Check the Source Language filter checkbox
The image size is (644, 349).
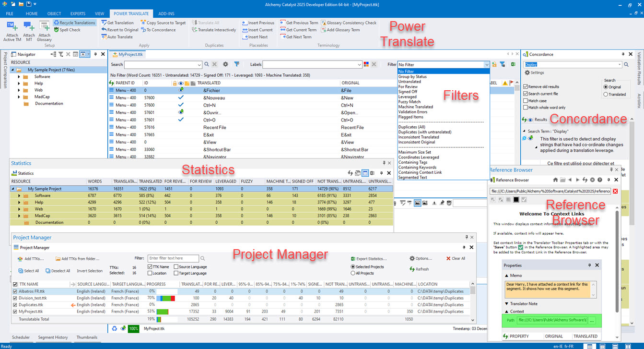176,267
